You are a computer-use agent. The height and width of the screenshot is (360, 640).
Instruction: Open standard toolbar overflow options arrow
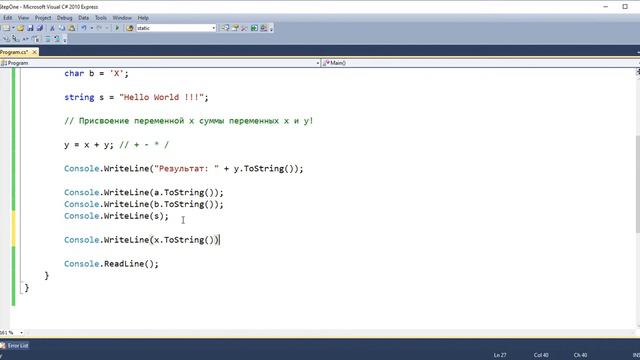click(x=271, y=29)
